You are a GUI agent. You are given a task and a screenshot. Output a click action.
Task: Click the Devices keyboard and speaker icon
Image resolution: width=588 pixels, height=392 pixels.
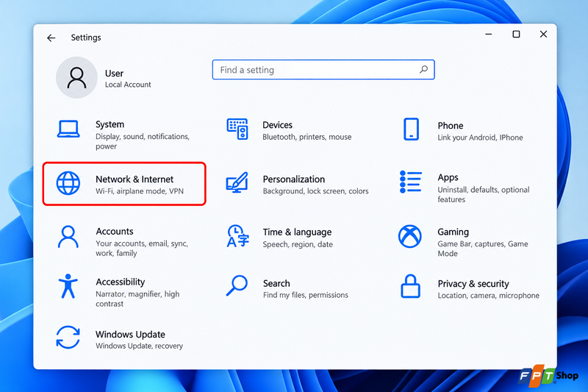coord(237,129)
